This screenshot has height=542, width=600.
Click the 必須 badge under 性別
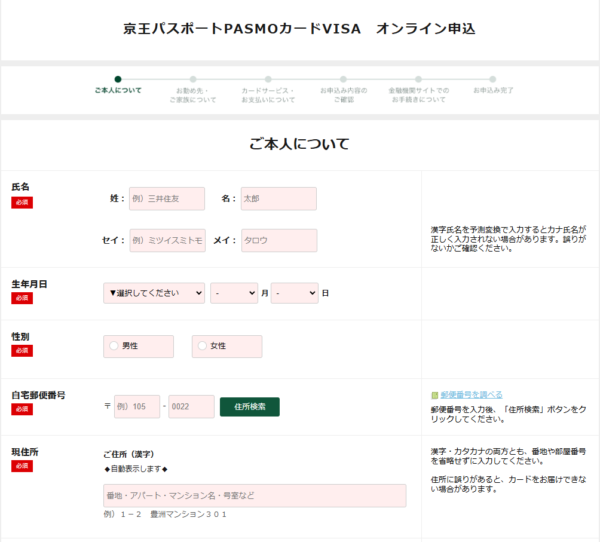click(x=22, y=351)
